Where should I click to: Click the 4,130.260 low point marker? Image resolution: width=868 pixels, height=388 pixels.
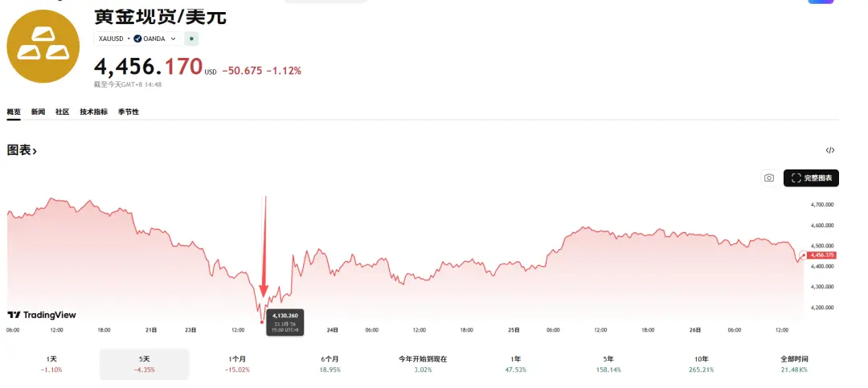pos(262,322)
